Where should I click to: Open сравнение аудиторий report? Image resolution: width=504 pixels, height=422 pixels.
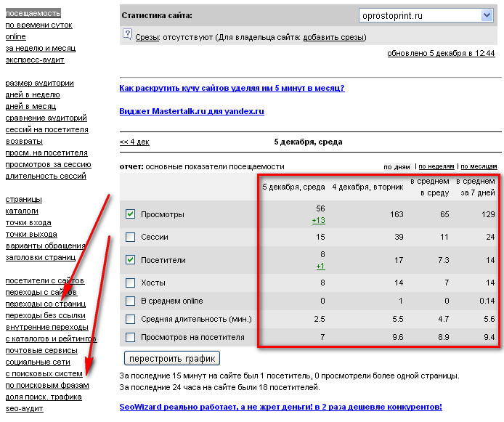point(46,118)
